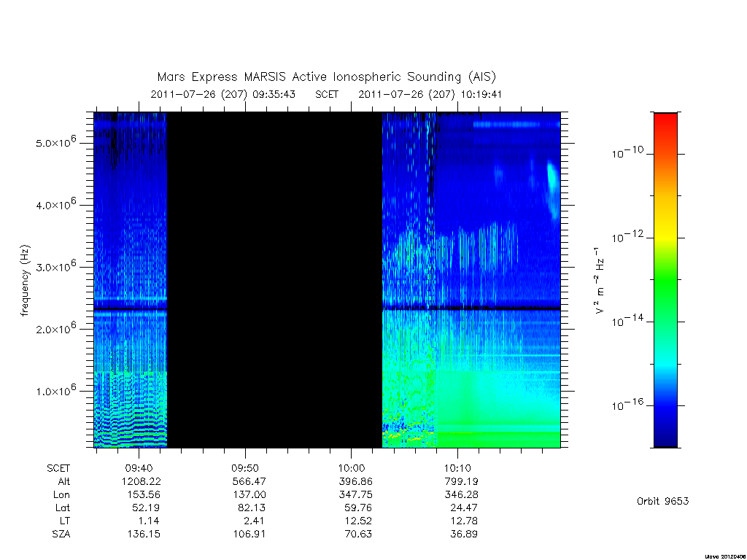Click the 'V² m⁻² Hz⁻¹' colorbar unit label
Viewport: 747px width, 560px height.
click(600, 281)
